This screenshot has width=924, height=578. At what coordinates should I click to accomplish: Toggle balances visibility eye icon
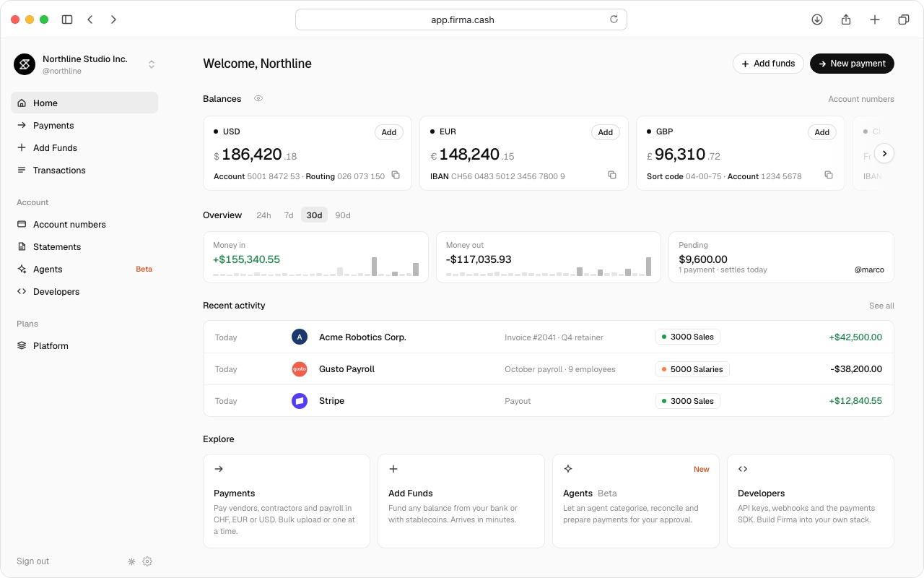tap(258, 98)
